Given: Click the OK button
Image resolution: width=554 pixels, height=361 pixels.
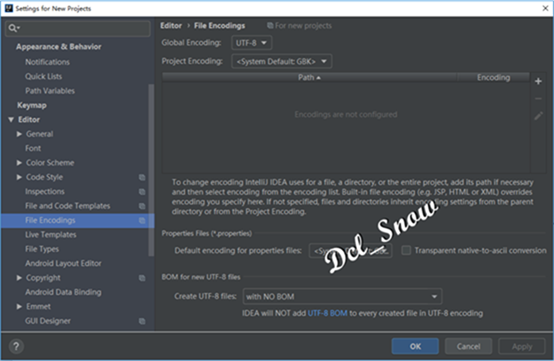Looking at the screenshot, I should [x=415, y=347].
